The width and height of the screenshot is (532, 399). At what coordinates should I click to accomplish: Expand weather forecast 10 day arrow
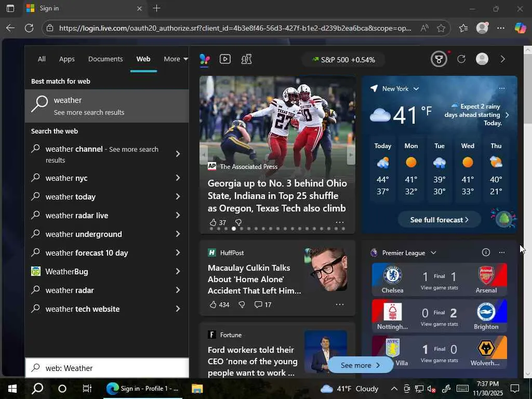point(178,252)
